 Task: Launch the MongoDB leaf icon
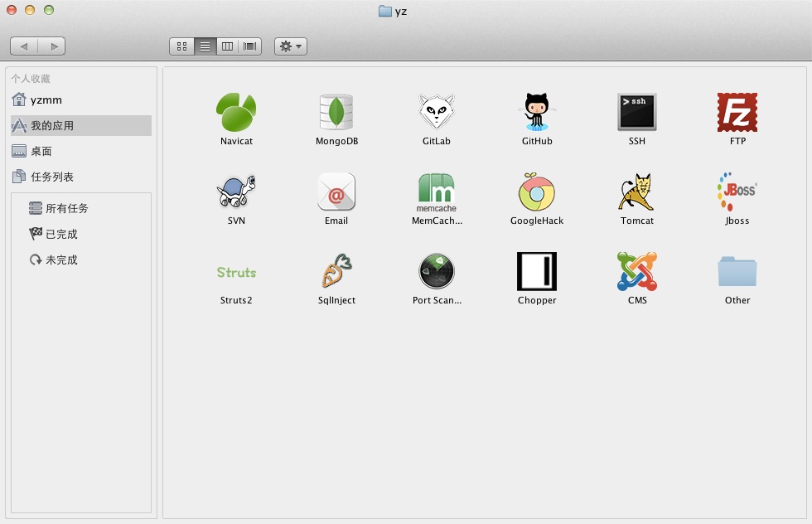point(336,112)
